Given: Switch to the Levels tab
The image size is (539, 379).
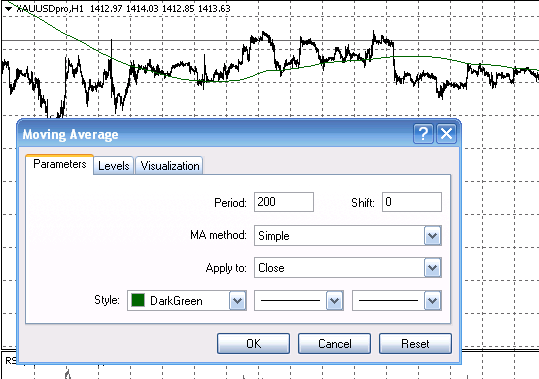Looking at the screenshot, I should (x=113, y=166).
